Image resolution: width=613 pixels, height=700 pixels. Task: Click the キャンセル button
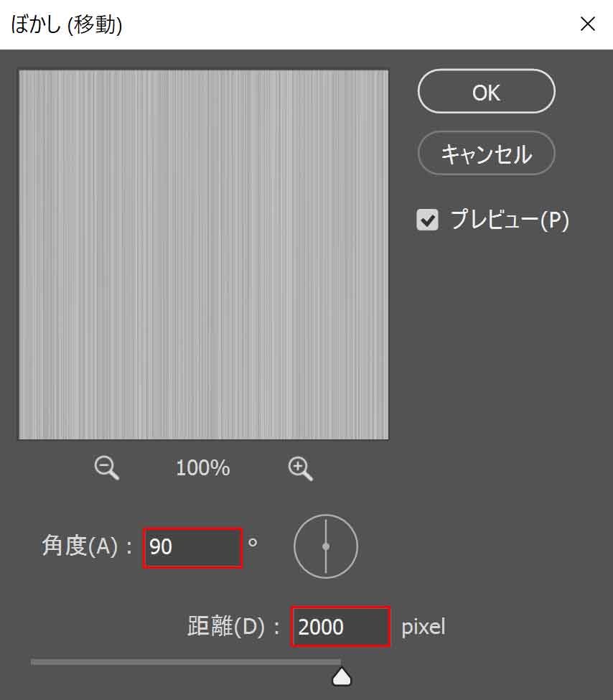click(x=486, y=154)
